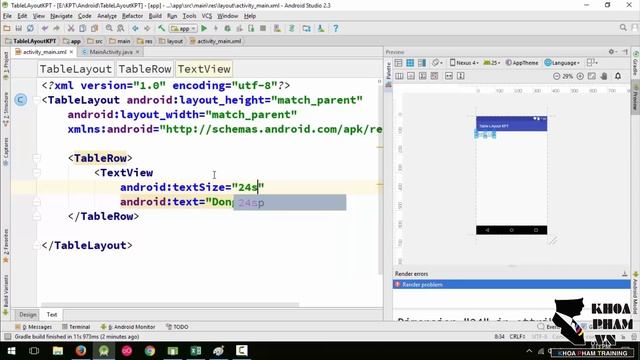Click the Paste icon in toolbar
Image resolution: width=640 pixels, height=360 pixels.
[94, 29]
